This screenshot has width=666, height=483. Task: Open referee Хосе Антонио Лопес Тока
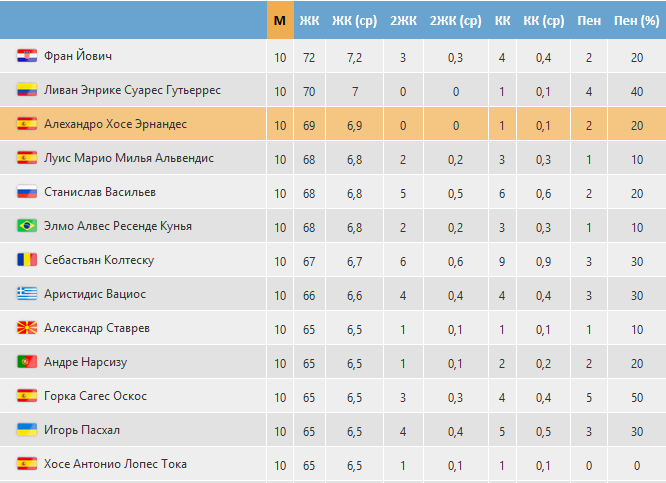coord(116,464)
